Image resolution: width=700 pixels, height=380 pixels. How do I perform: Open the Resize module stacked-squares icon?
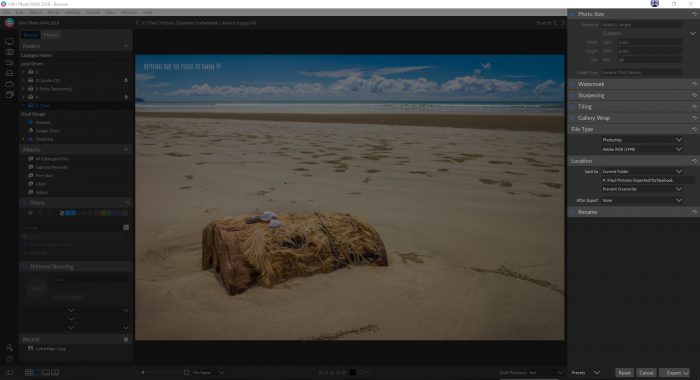coord(9,95)
